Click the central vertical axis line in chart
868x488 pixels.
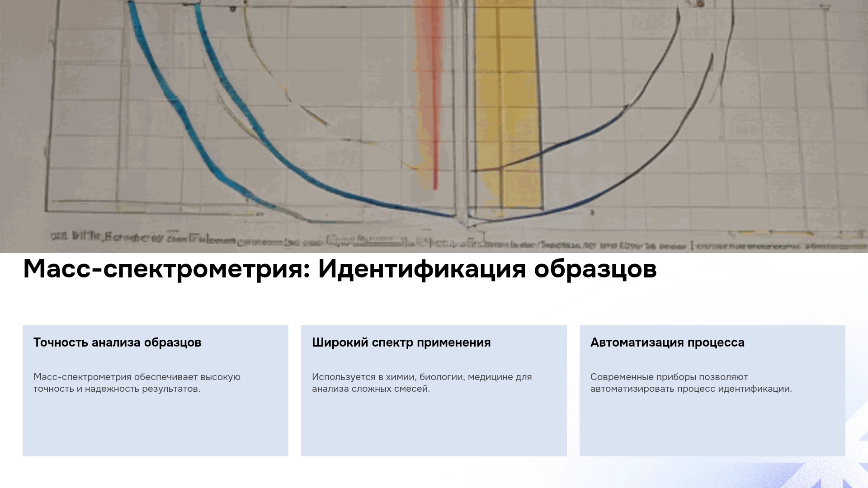[466, 113]
